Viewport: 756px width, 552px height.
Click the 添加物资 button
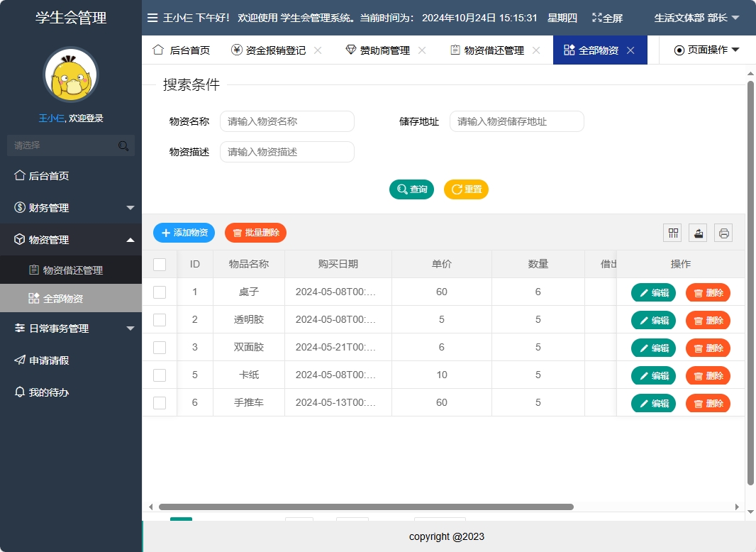coord(184,232)
